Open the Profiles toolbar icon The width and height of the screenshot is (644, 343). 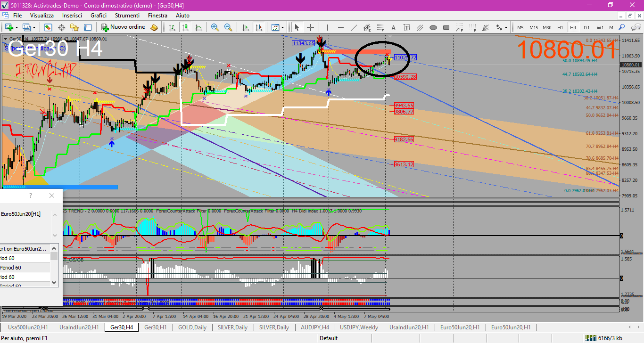(27, 27)
